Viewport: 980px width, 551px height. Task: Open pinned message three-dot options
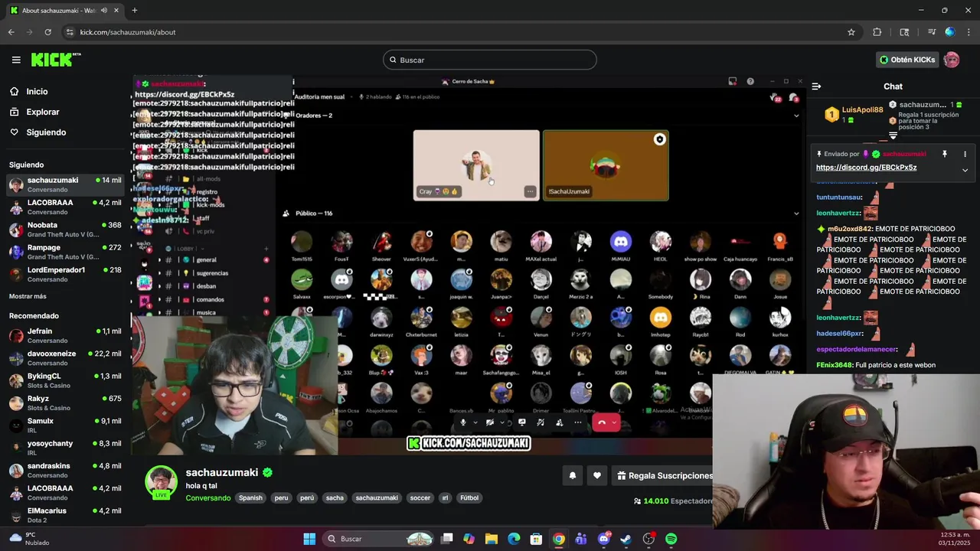coord(965,154)
